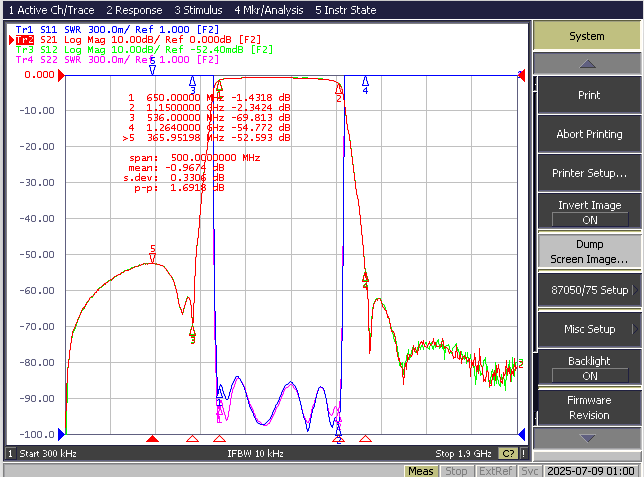The height and width of the screenshot is (477, 644).
Task: Toggle Invert Image ON setting
Action: pos(589,212)
